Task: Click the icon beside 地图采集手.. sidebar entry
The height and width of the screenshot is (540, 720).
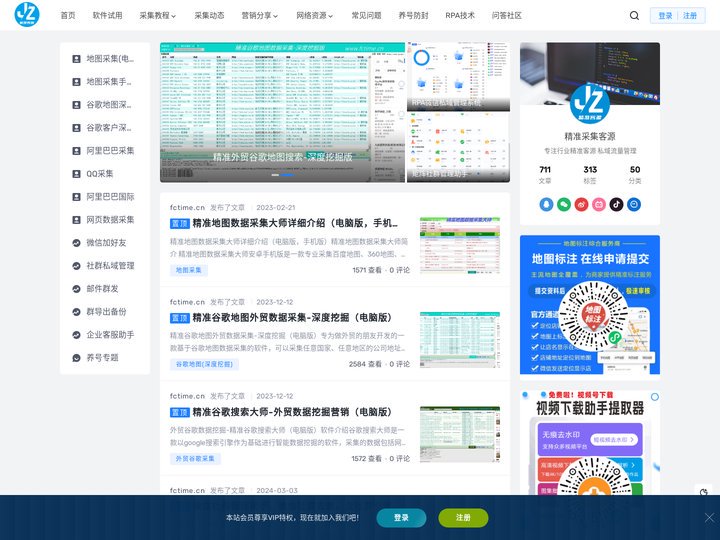Action: (77, 82)
